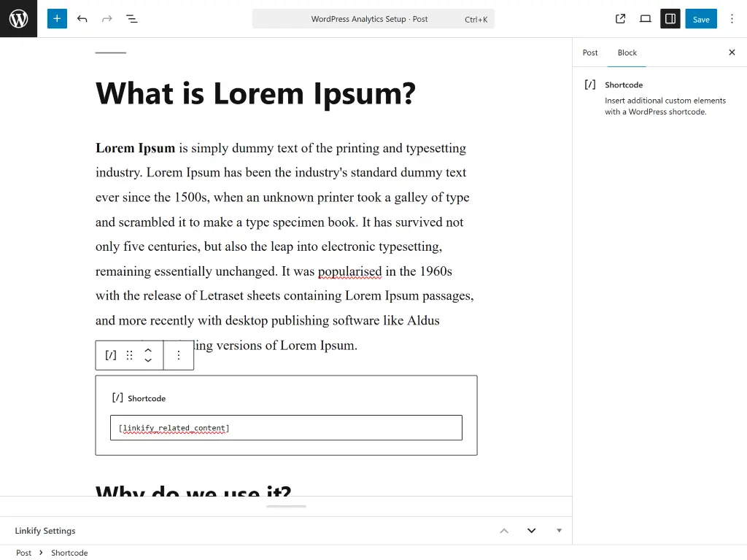The height and width of the screenshot is (560, 747).
Task: Move the Shortcode block down with the chevron
Action: click(x=148, y=359)
